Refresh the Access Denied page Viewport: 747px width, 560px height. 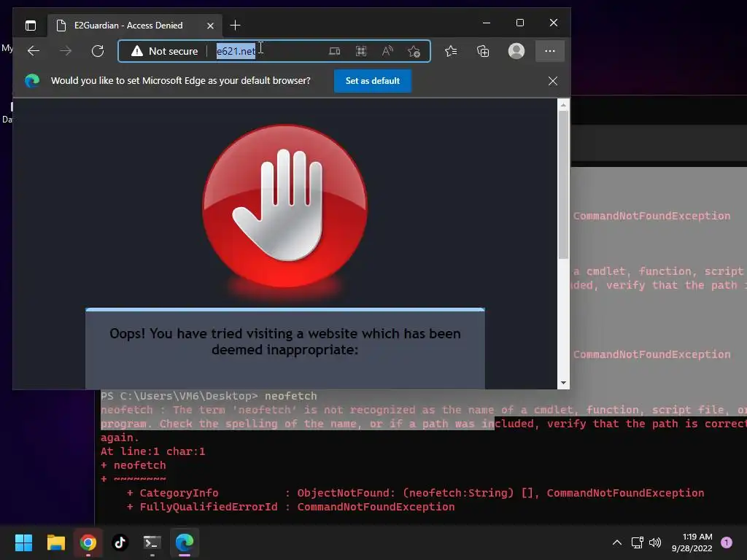pyautogui.click(x=98, y=51)
